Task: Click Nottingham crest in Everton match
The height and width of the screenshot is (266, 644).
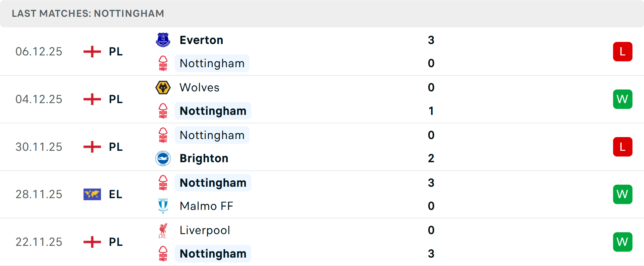Action: pyautogui.click(x=163, y=63)
